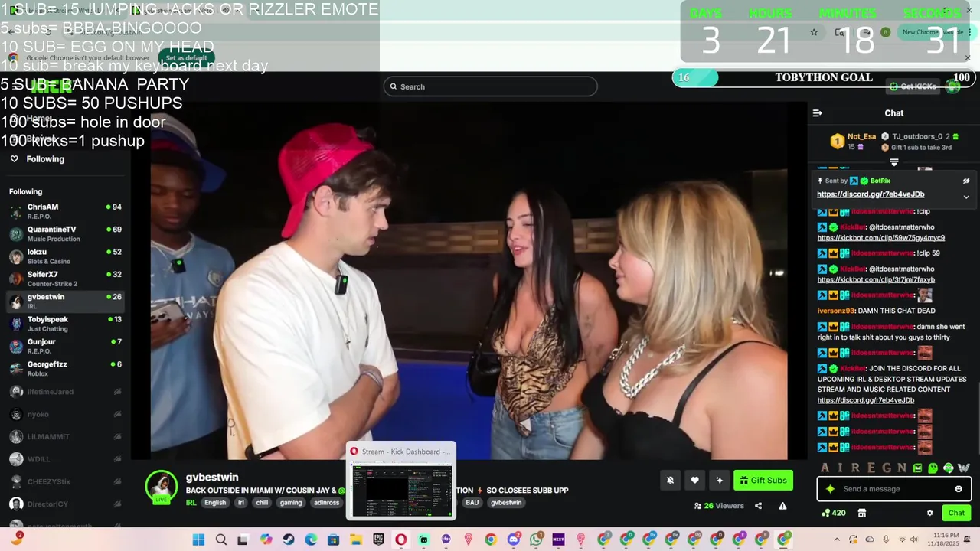This screenshot has width=980, height=551.
Task: Open lokzu Slots & Casino channel
Action: [65, 256]
